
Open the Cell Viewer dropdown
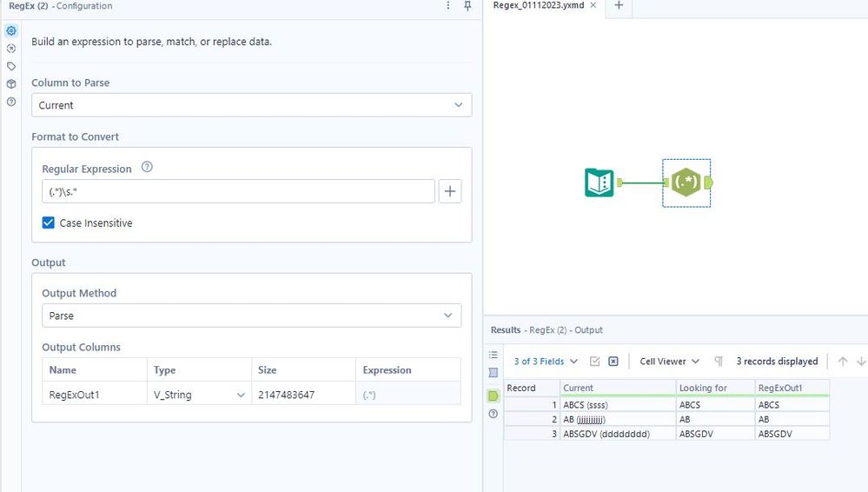pos(670,362)
